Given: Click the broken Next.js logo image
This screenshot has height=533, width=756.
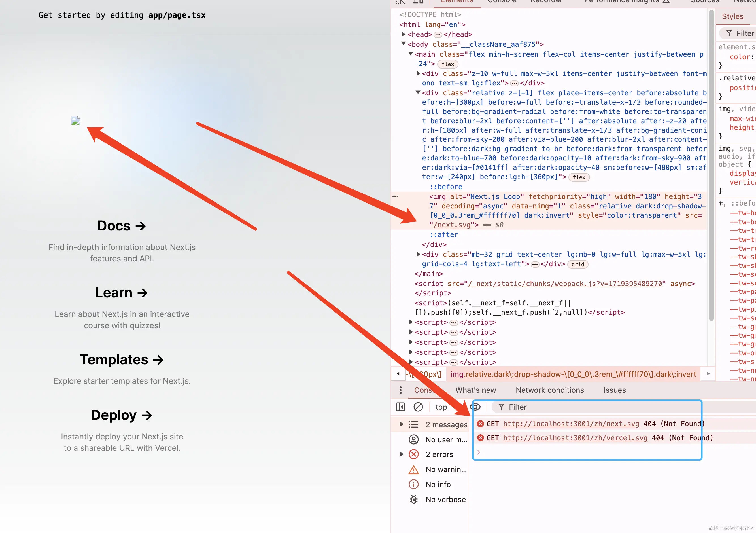Looking at the screenshot, I should pos(76,120).
